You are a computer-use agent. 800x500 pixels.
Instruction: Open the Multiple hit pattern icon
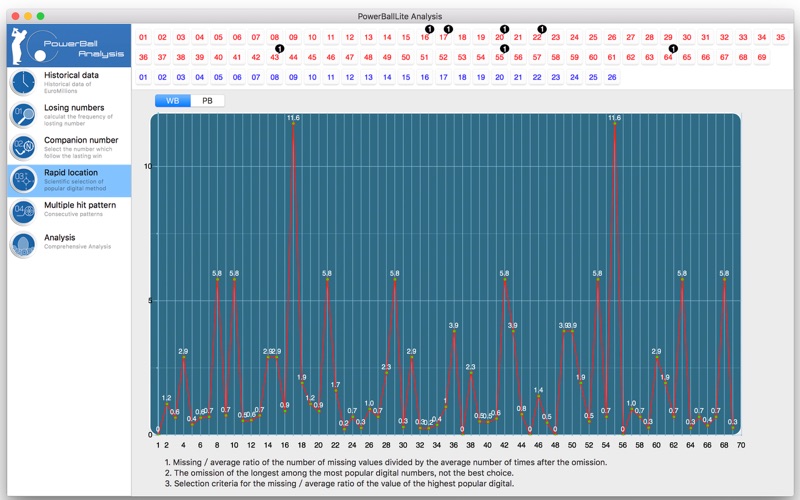[23, 212]
